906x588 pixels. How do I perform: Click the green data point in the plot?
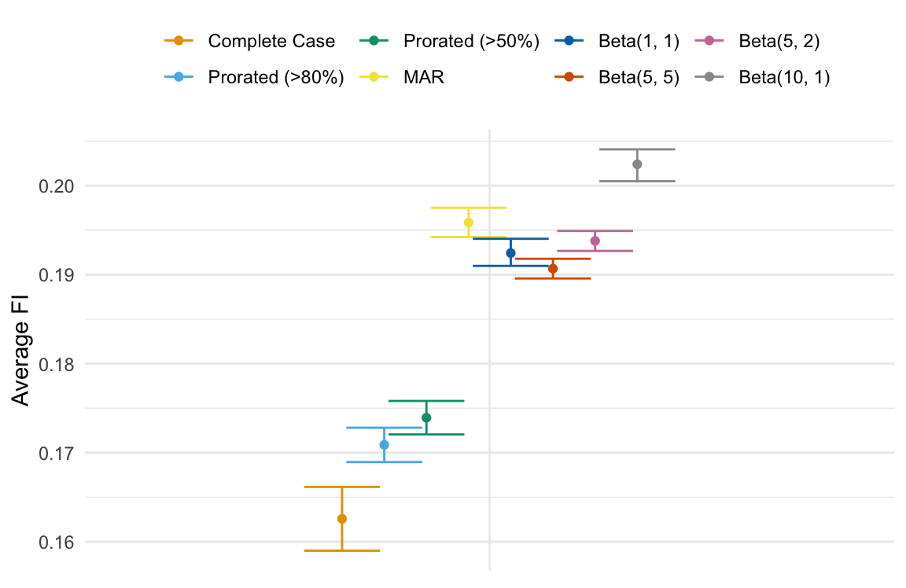426,417
